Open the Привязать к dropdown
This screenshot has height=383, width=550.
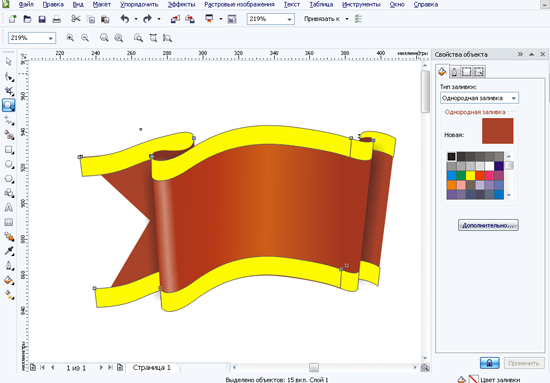pyautogui.click(x=347, y=19)
